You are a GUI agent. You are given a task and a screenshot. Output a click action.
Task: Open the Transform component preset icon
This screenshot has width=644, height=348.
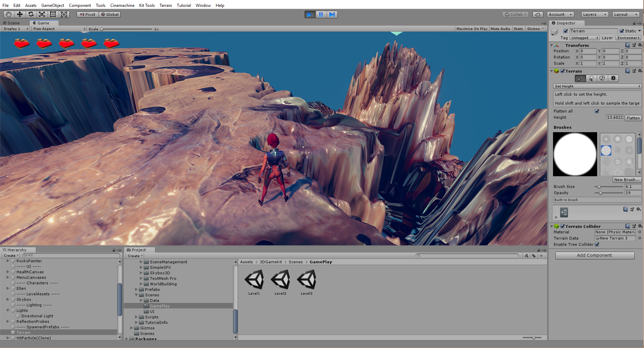(x=634, y=45)
